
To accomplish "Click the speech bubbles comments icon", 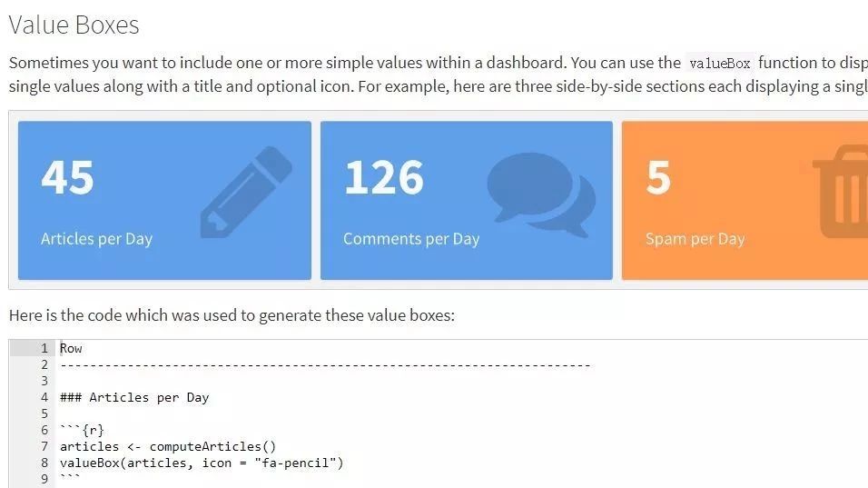I will 541,194.
